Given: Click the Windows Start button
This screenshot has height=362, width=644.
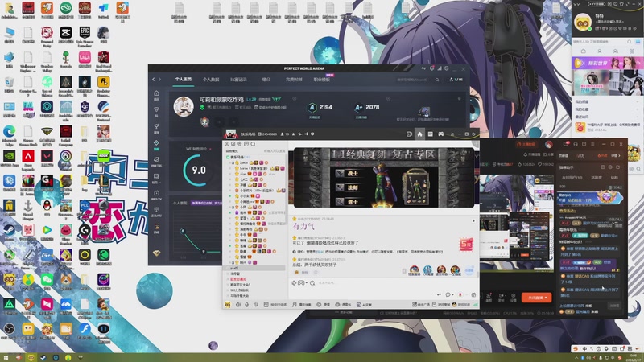Looking at the screenshot, I should click(x=6, y=357).
